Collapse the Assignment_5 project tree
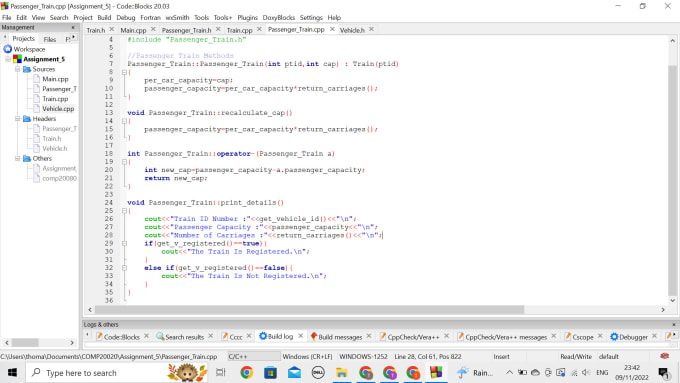Screen dimensions: 680x383 8,59
